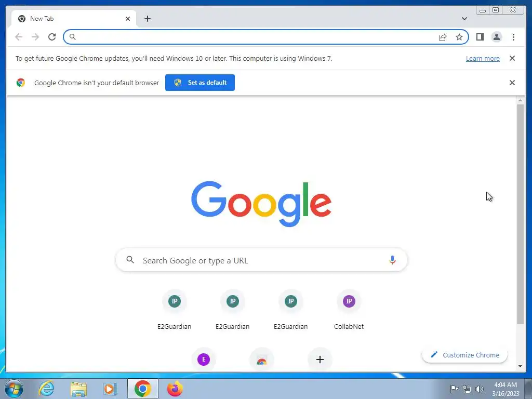Click the Customize Chrome button
This screenshot has height=399, width=532.
[x=465, y=355]
